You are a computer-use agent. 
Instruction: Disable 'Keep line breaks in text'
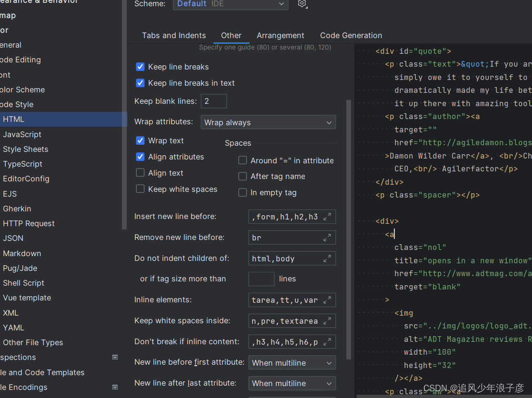click(140, 83)
